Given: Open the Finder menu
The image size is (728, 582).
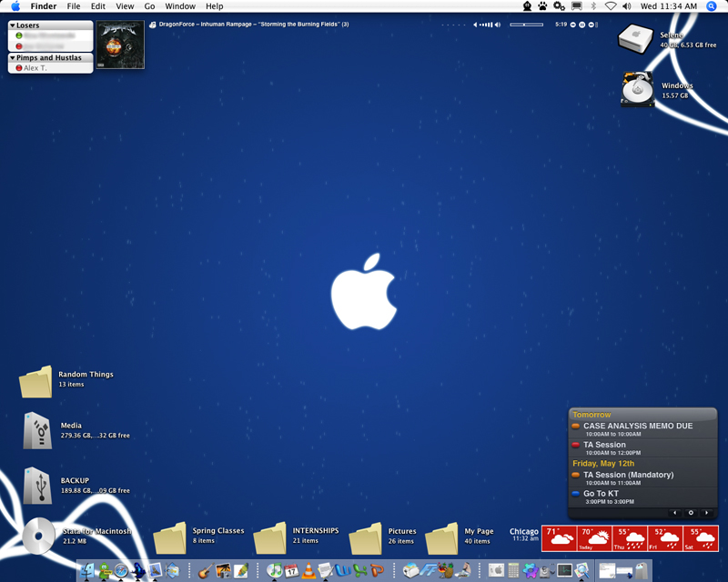Looking at the screenshot, I should pos(44,6).
